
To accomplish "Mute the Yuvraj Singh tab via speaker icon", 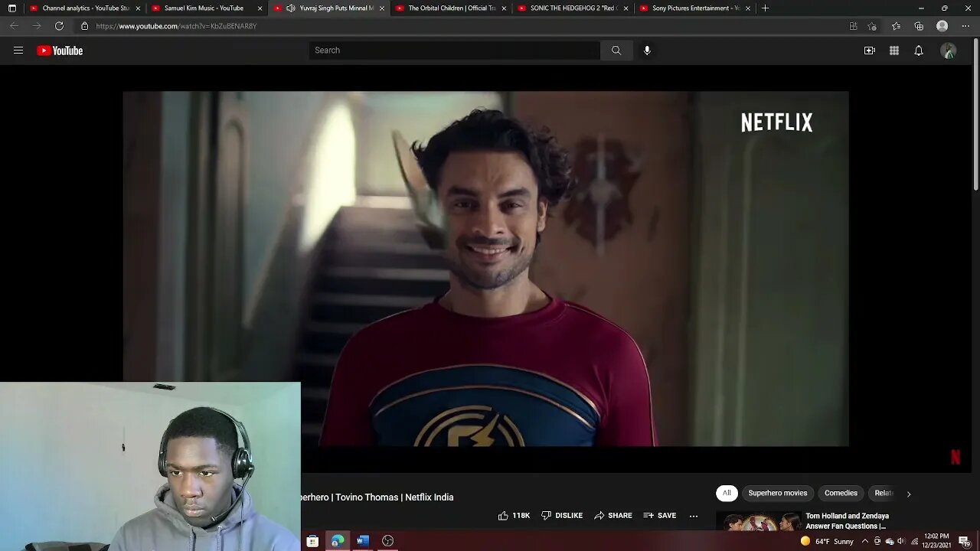I will 291,8.
